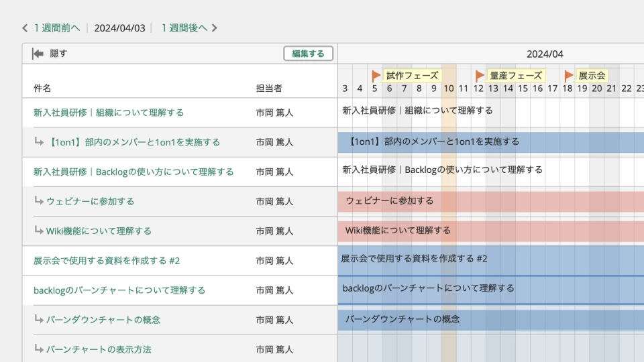Go to previous week with left chevron
The height and width of the screenshot is (362, 644).
pos(25,28)
